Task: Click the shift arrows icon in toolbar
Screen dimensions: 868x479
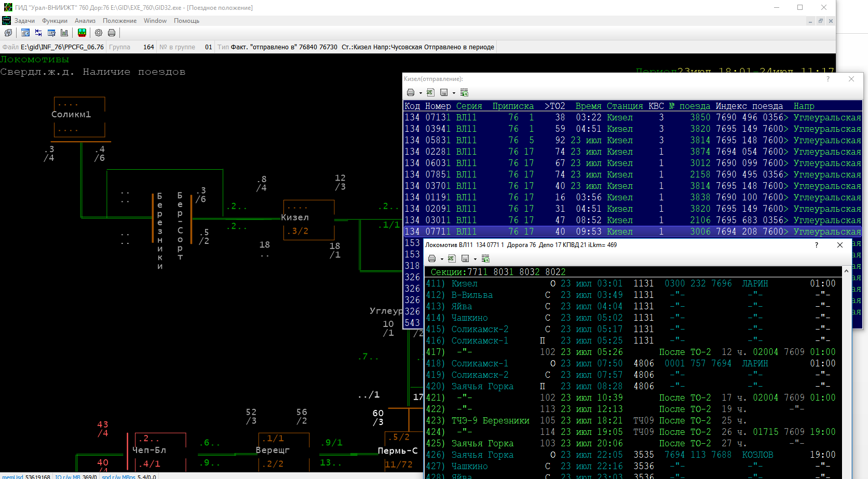Action: 38,33
